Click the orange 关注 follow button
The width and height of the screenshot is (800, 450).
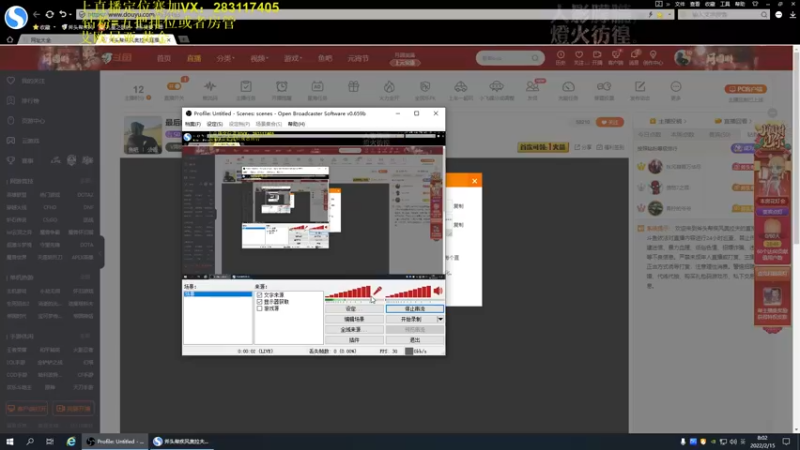[x=610, y=122]
